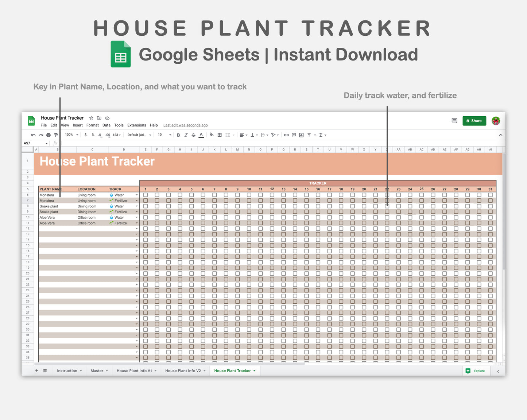527x420 pixels.
Task: Click the Borders icon in the toolbar
Action: pos(220,135)
